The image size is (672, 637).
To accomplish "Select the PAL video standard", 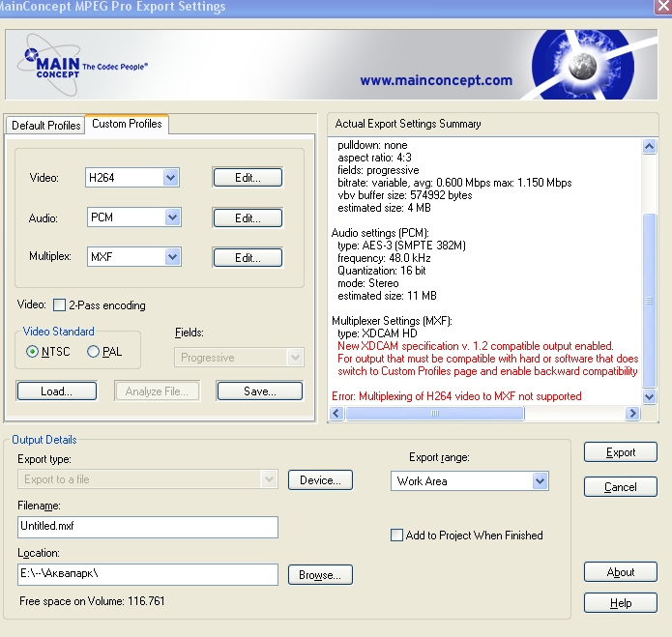I will point(93,352).
